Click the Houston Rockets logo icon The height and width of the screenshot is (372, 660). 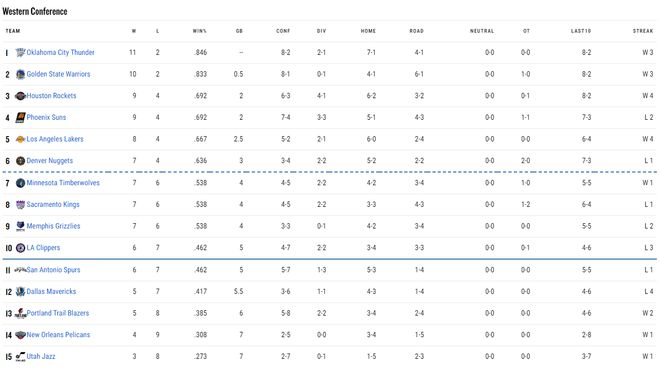[20, 96]
